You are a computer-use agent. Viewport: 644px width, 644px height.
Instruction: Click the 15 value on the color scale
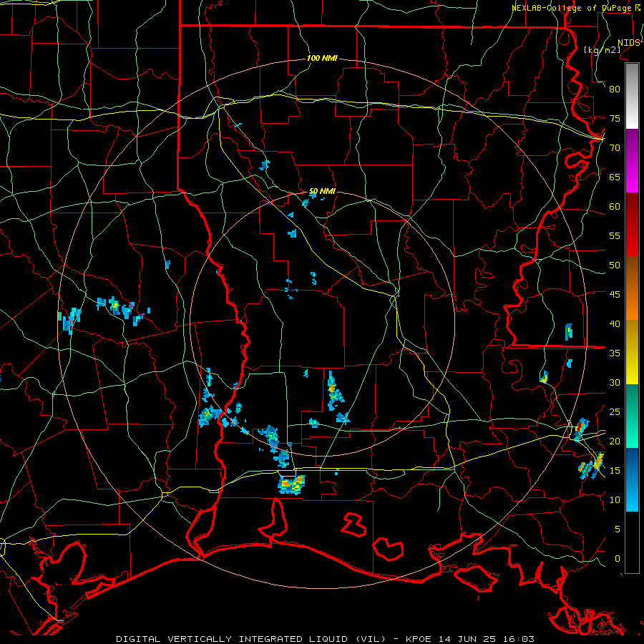tap(615, 471)
